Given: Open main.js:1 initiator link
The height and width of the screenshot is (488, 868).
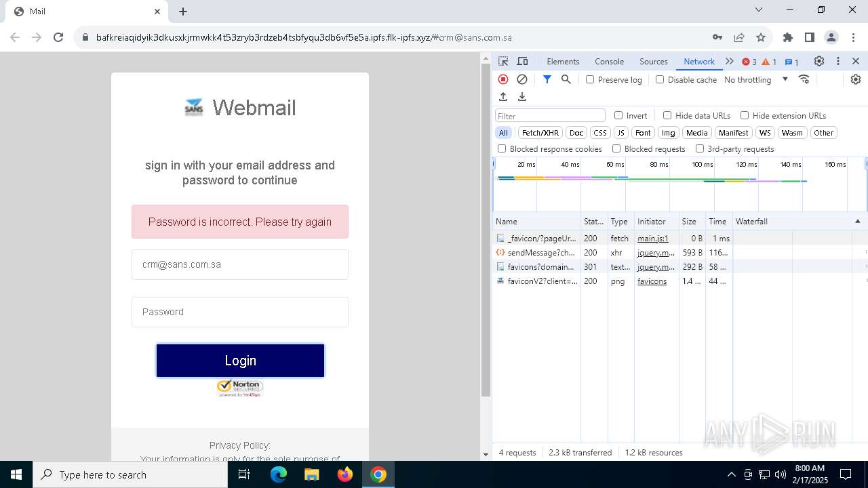Looking at the screenshot, I should click(x=652, y=239).
